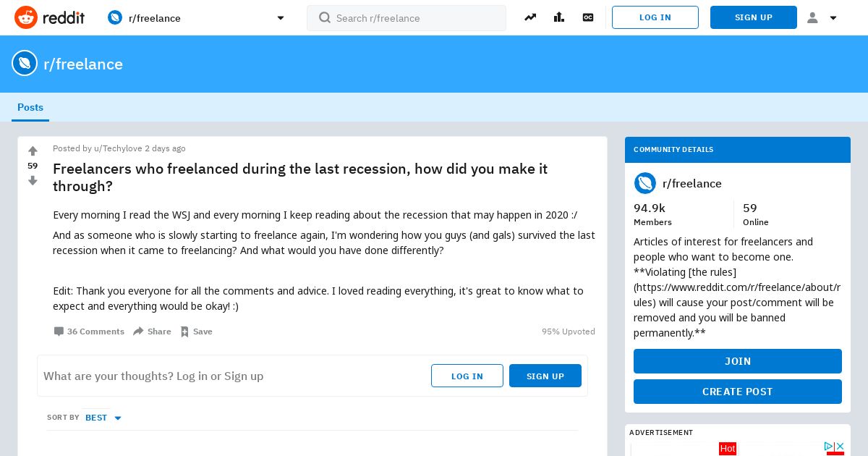Save the post with bookmark icon
Screen dimensions: 868x456
196,332
